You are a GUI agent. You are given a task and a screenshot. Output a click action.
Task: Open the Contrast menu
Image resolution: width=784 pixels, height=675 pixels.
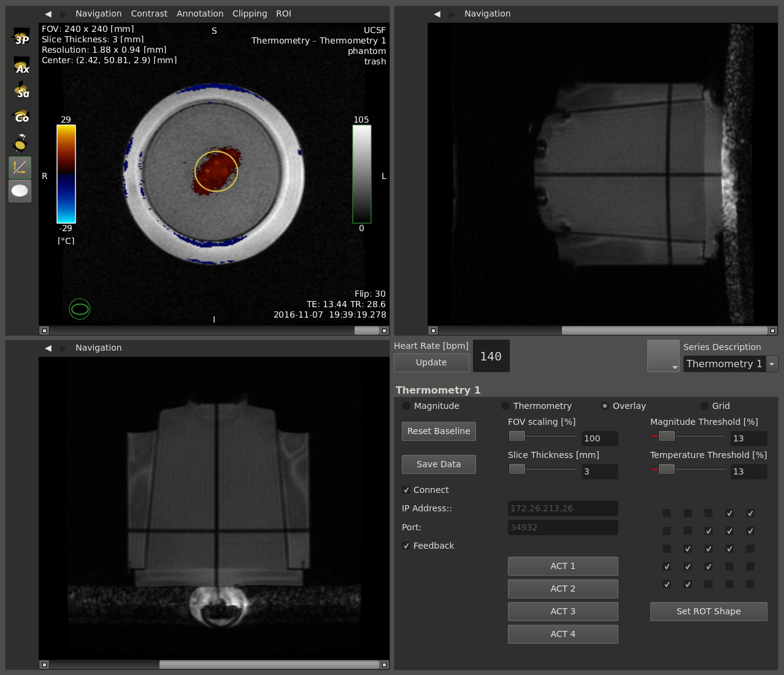click(x=149, y=13)
